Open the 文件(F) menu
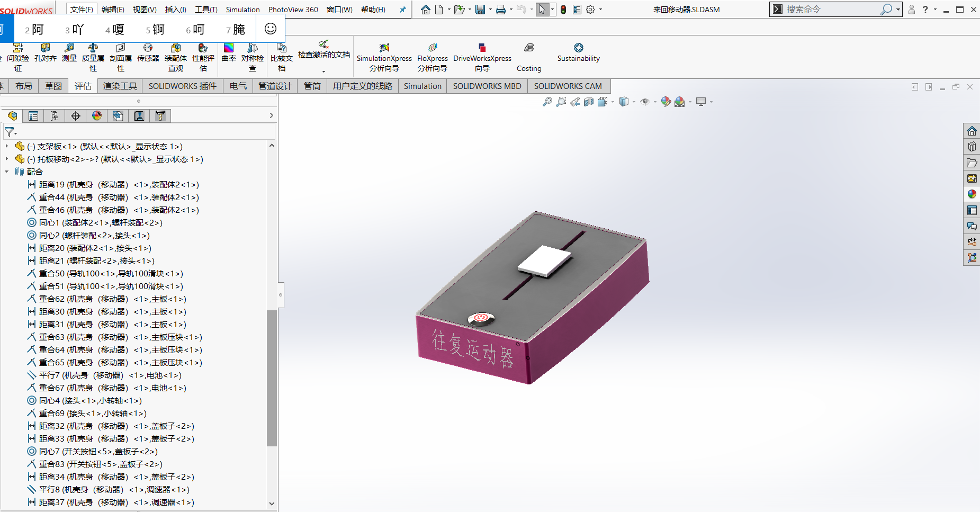 click(x=82, y=10)
